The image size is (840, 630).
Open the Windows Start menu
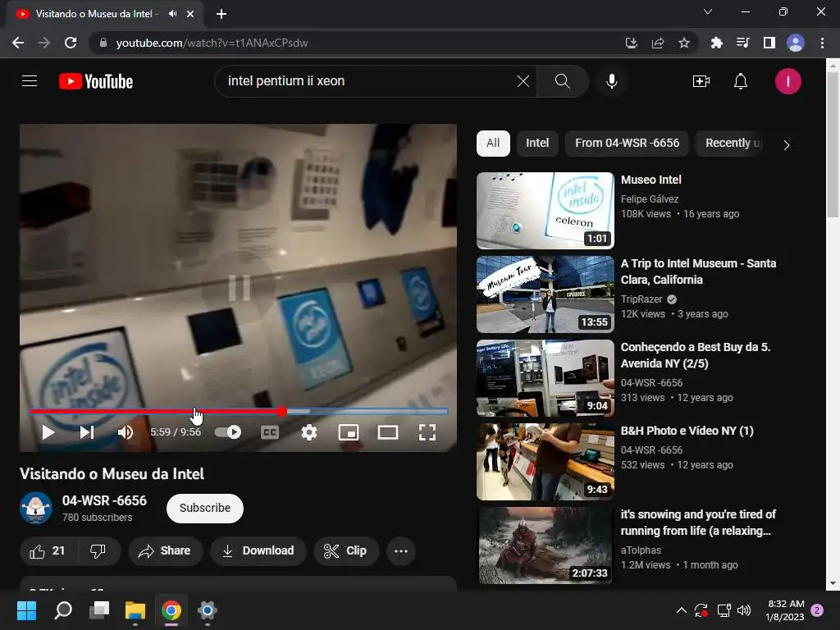click(26, 610)
